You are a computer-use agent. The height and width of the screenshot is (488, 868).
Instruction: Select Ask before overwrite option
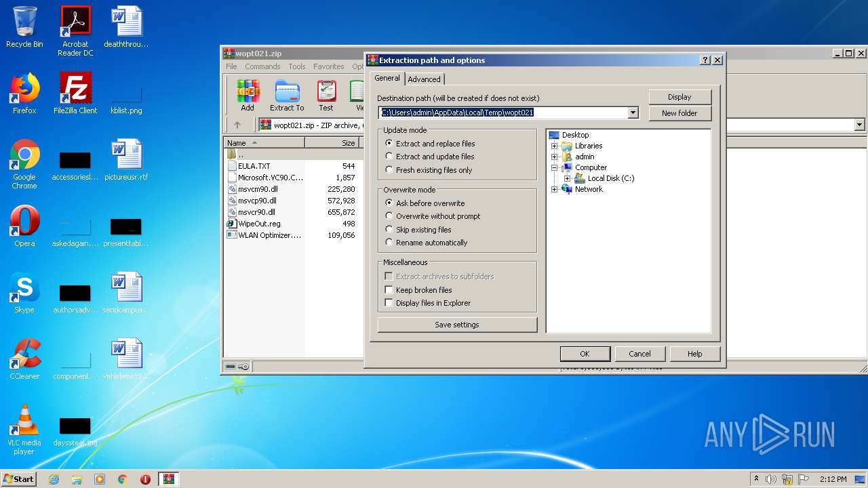tap(425, 203)
